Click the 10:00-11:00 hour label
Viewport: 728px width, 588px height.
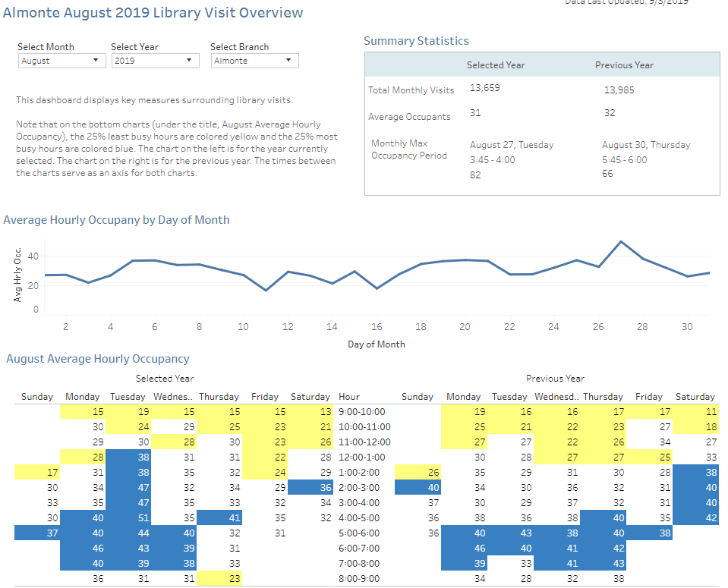(x=364, y=427)
